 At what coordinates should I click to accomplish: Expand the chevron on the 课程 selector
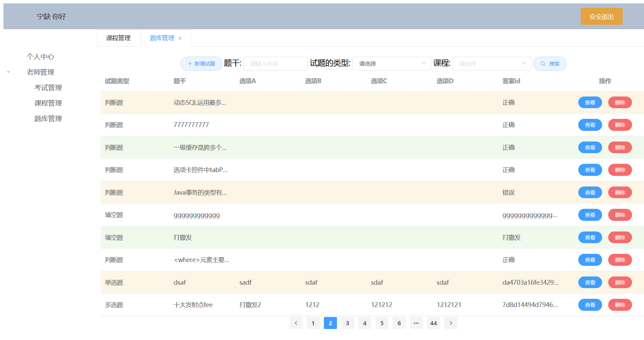pos(524,63)
